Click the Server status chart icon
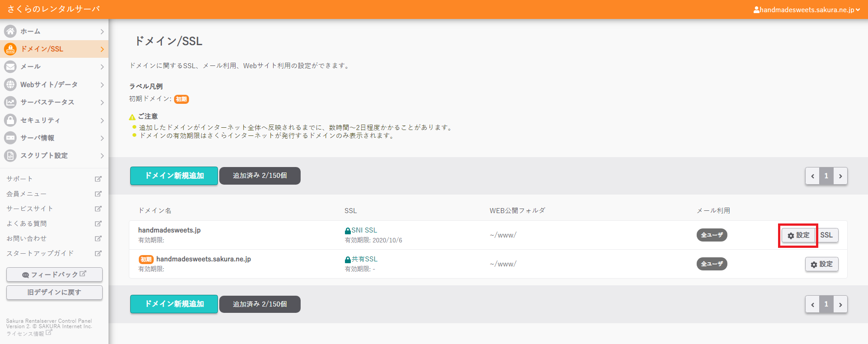The height and width of the screenshot is (344, 868). (x=10, y=102)
